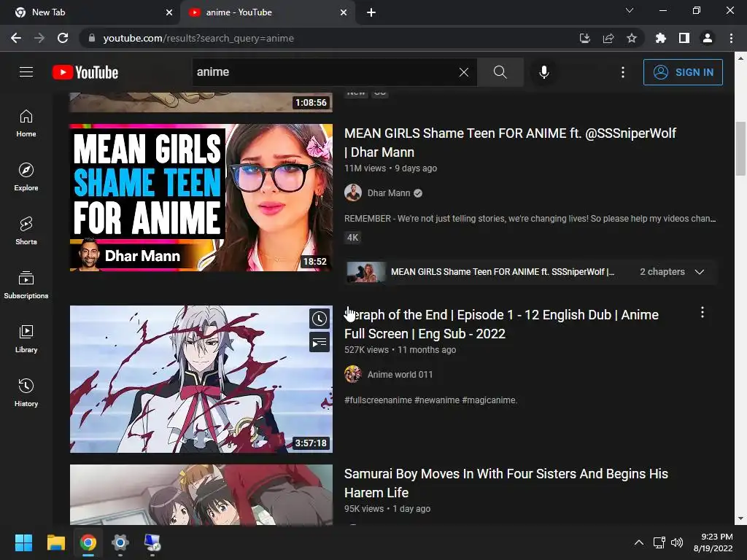Open YouTube settings three-dot menu
The width and height of the screenshot is (747, 560).
(x=623, y=72)
